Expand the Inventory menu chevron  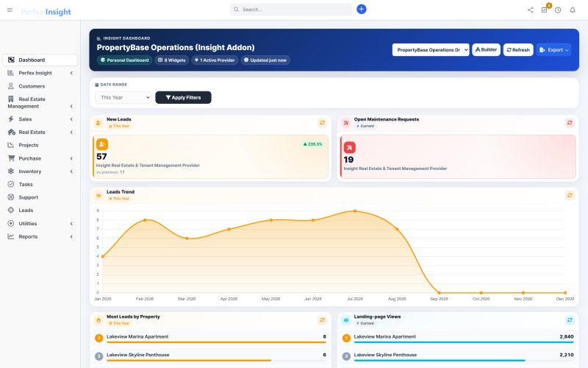coord(71,171)
